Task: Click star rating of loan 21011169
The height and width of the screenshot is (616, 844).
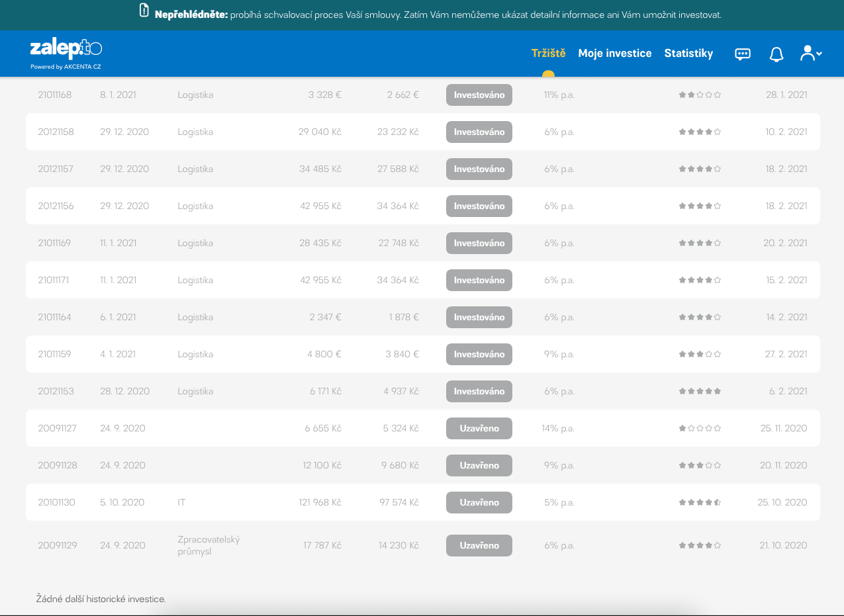Action: [x=700, y=243]
